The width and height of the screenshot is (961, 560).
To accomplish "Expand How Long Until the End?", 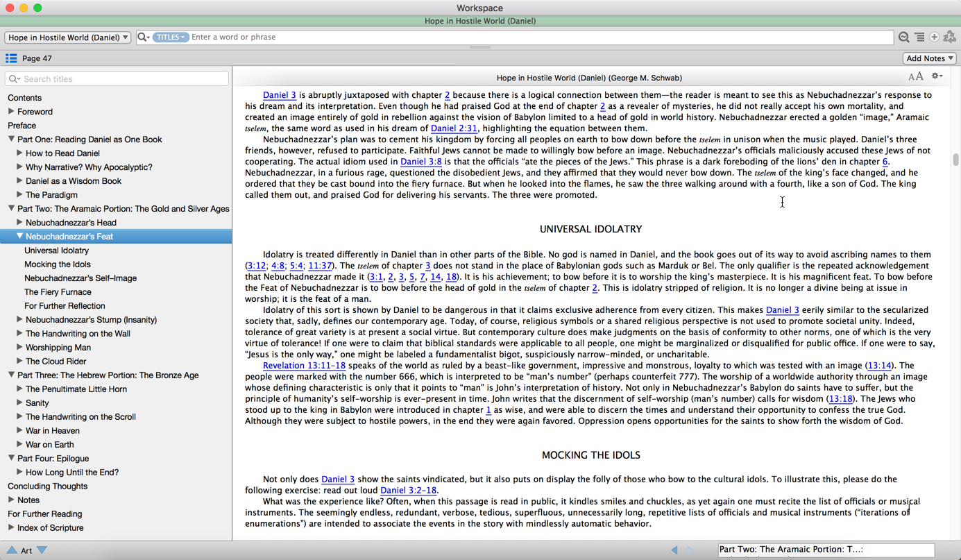I will (x=19, y=473).
